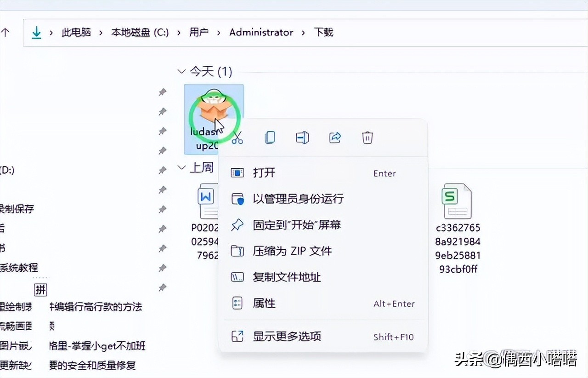588x378 pixels.
Task: Click 复制文件地址 in context menu
Action: (287, 277)
